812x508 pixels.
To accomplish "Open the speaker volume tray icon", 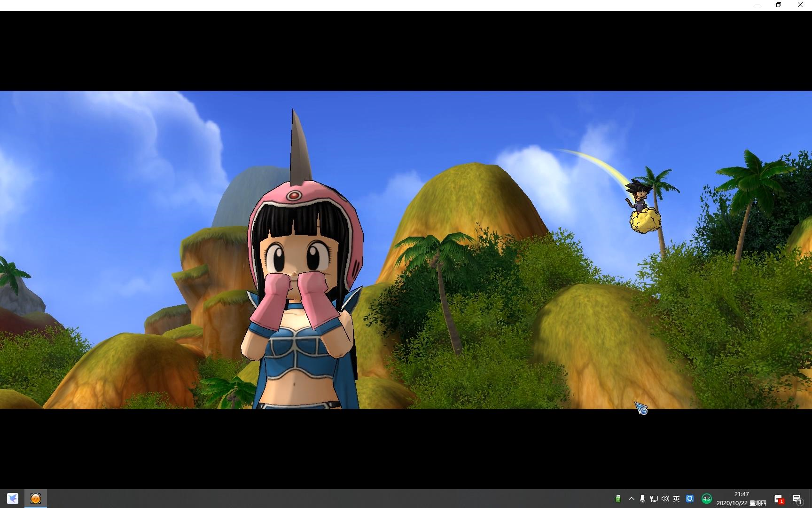I will click(665, 499).
